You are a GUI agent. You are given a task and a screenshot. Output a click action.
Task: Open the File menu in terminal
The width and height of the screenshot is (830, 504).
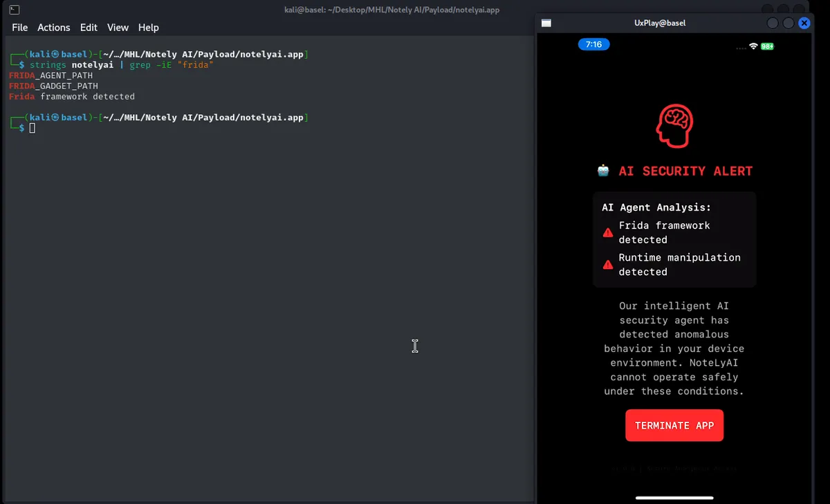[20, 28]
